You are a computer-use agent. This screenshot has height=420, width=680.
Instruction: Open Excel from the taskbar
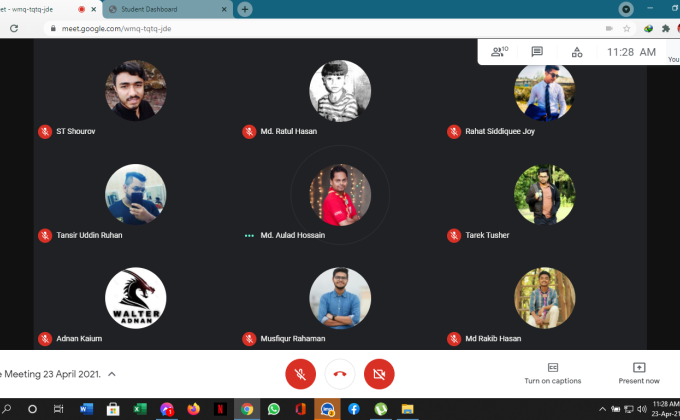[x=140, y=409]
